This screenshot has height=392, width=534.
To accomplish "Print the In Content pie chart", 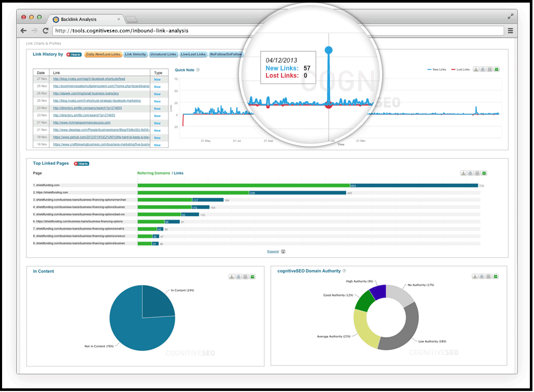I will 238,276.
